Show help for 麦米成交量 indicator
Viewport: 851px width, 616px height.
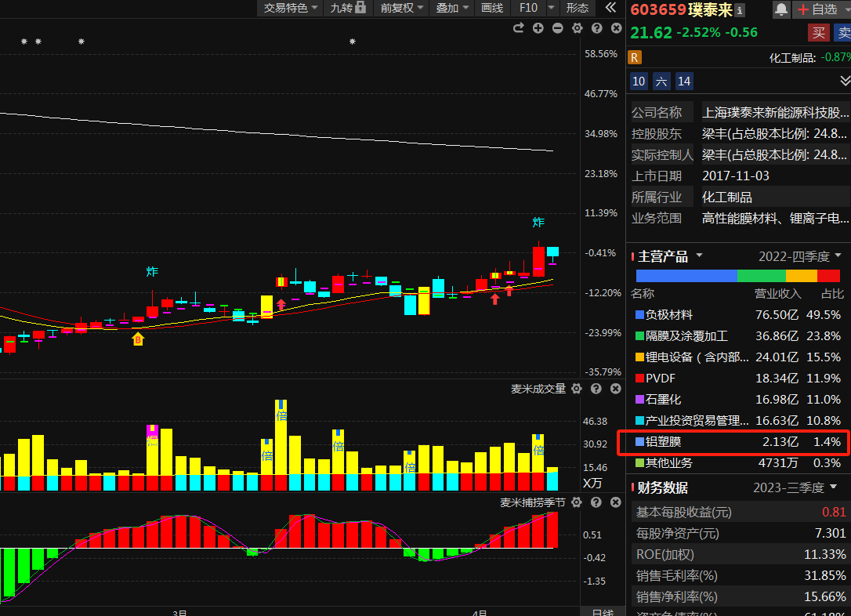click(596, 389)
